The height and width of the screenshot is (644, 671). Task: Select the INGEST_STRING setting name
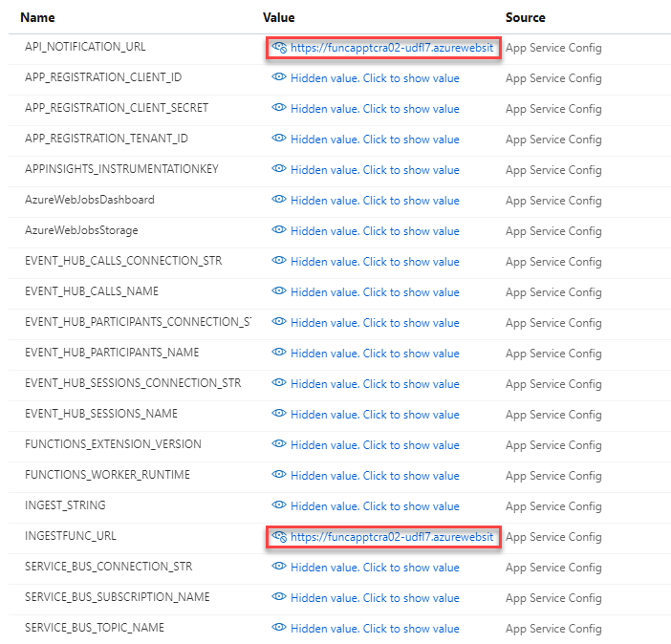(x=65, y=505)
